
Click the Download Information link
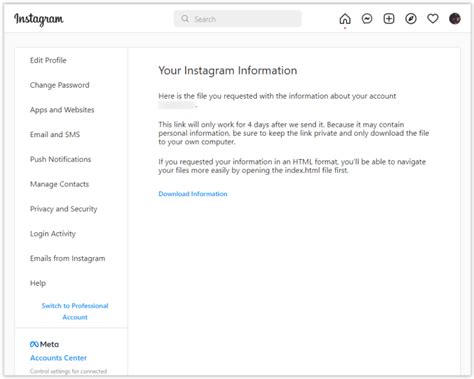pyautogui.click(x=193, y=194)
